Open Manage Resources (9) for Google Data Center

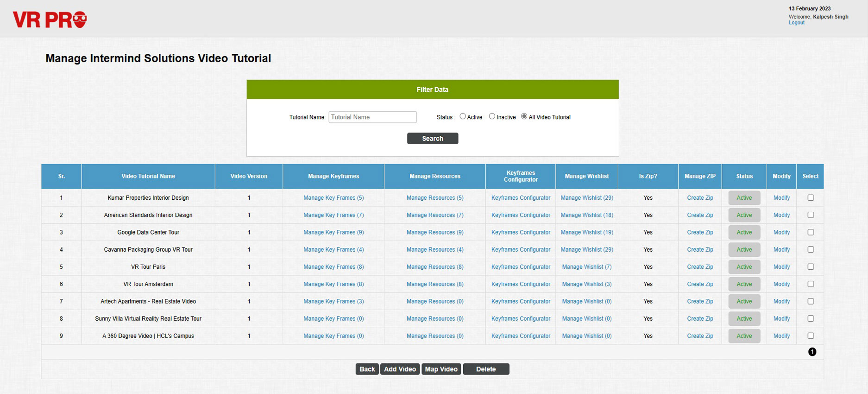(435, 232)
